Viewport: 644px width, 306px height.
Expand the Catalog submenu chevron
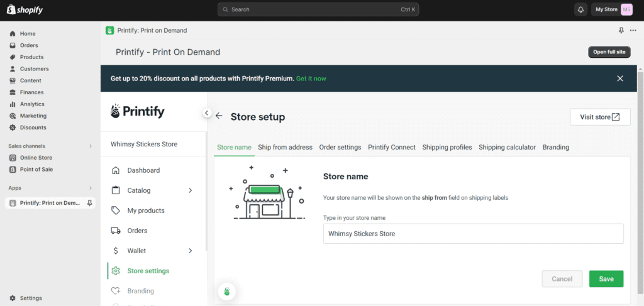click(191, 190)
